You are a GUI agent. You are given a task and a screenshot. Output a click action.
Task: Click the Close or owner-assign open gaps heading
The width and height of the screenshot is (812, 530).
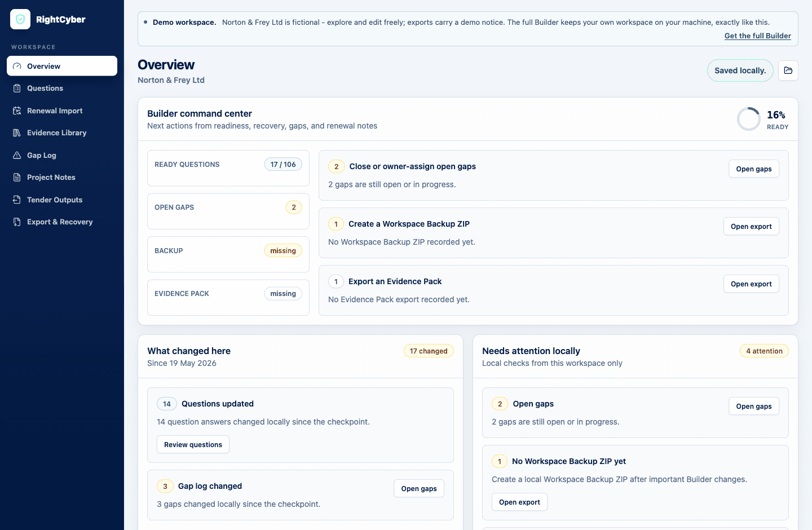412,166
